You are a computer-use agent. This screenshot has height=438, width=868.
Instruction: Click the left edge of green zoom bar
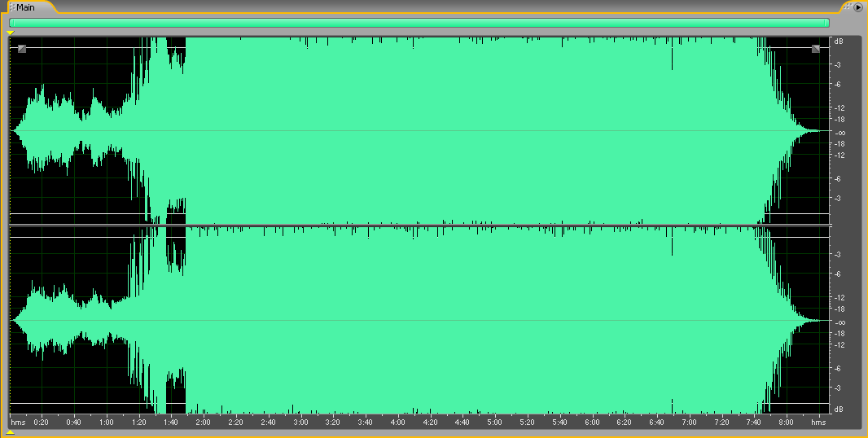[11, 23]
